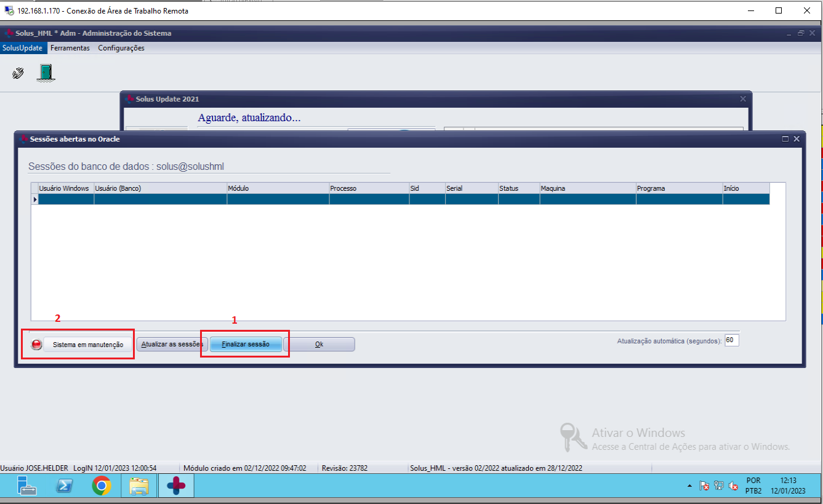
Task: Click the clock showing 12:13
Action: click(788, 486)
